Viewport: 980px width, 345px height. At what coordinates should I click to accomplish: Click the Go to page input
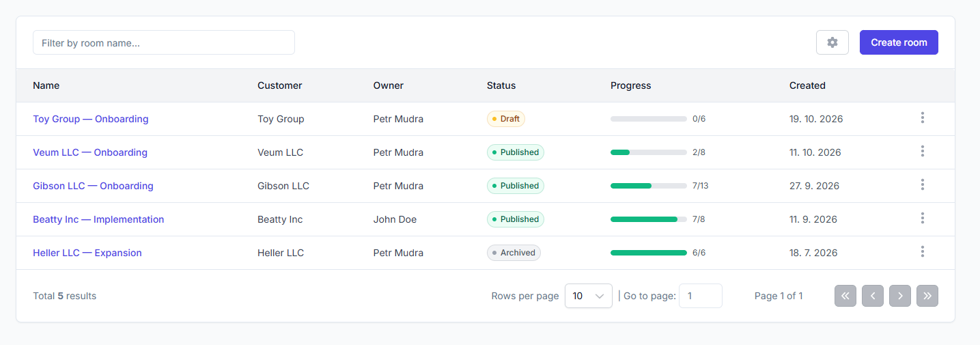tap(701, 296)
